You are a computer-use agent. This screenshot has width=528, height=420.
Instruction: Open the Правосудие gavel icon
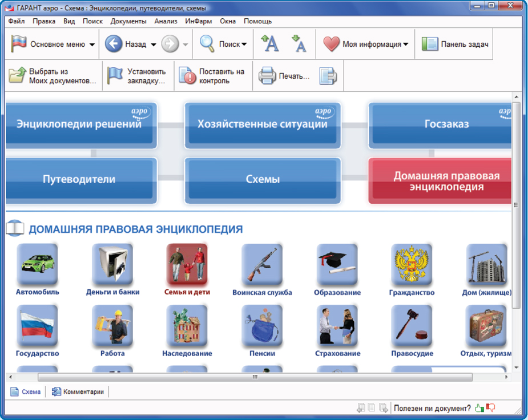point(412,325)
